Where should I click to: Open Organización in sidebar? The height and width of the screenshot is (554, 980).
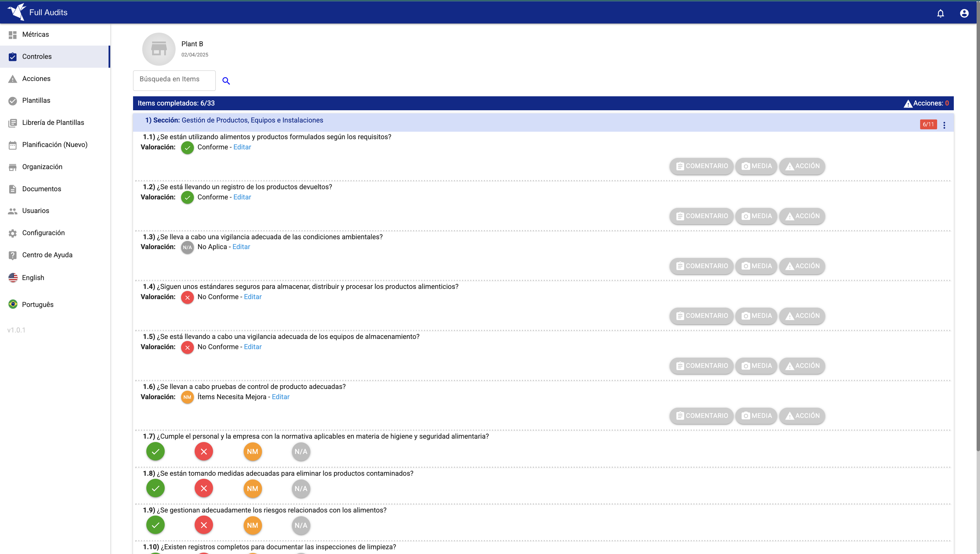coord(55,167)
